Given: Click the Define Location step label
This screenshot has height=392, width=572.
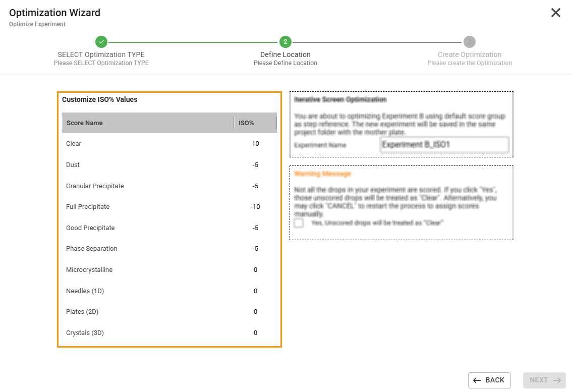Looking at the screenshot, I should point(285,54).
